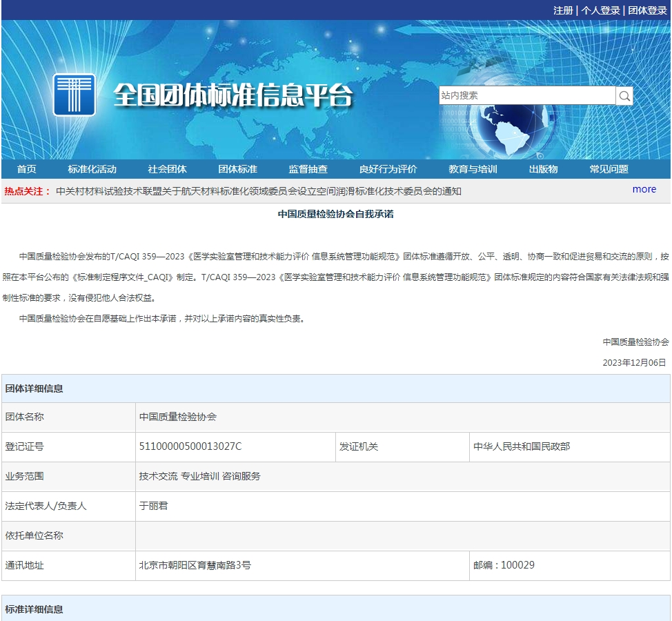Click the 中国质量检验协会自我承诺 heading
Viewport: 672px width, 621px height.
[x=335, y=214]
